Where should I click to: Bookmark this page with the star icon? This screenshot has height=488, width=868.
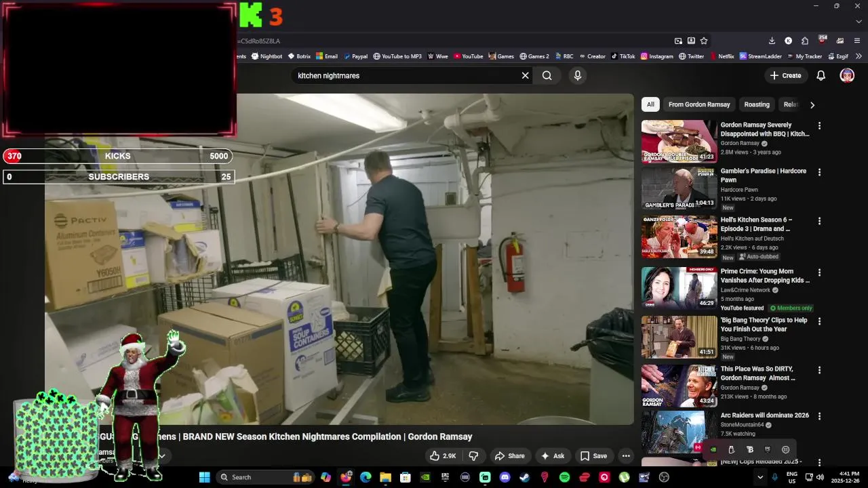coord(704,41)
